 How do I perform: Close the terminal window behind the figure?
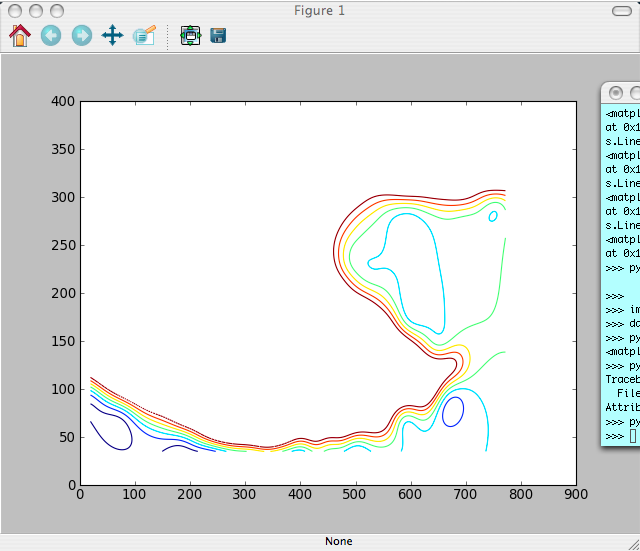[617, 93]
